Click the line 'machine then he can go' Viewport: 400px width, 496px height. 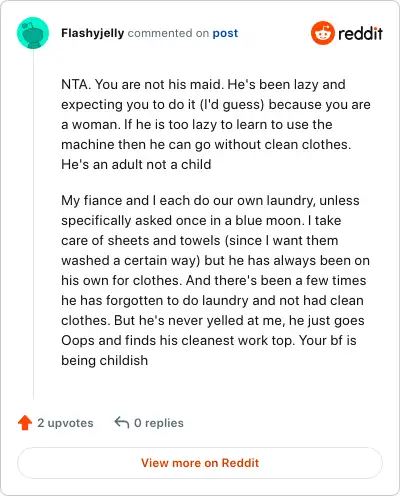[206, 145]
